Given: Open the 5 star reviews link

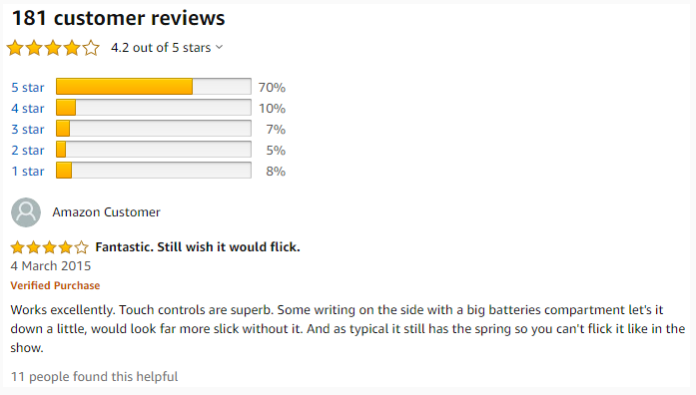Looking at the screenshot, I should (28, 87).
